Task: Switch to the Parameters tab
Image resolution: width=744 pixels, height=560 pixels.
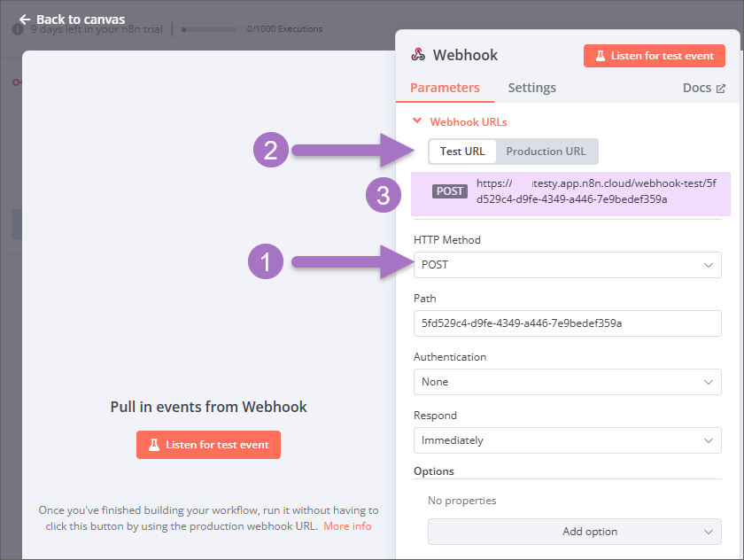Action: tap(445, 88)
